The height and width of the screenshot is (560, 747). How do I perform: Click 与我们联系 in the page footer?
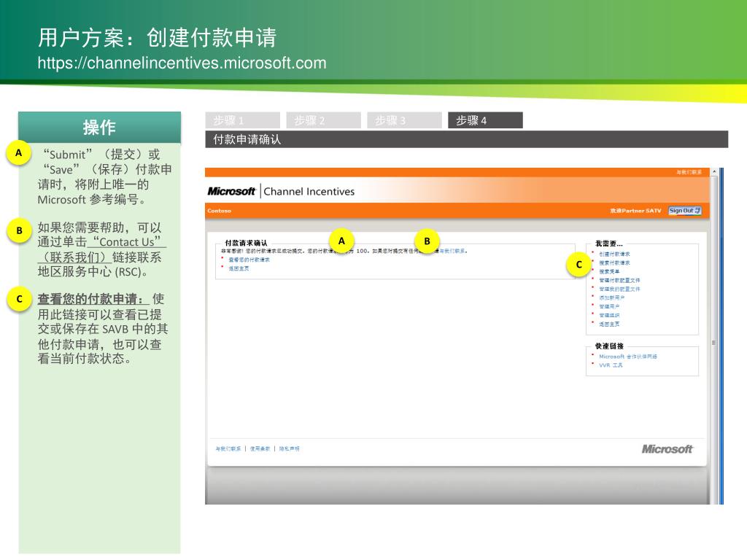coord(228,448)
